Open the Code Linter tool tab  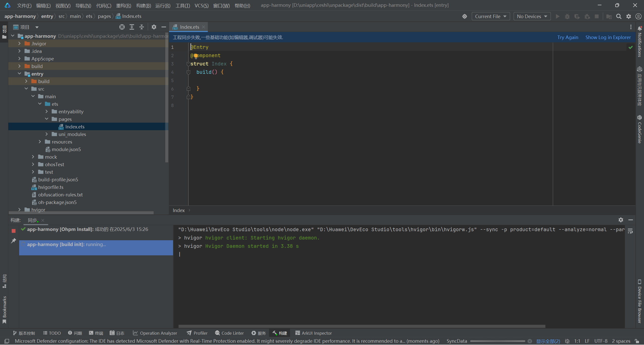click(x=229, y=333)
